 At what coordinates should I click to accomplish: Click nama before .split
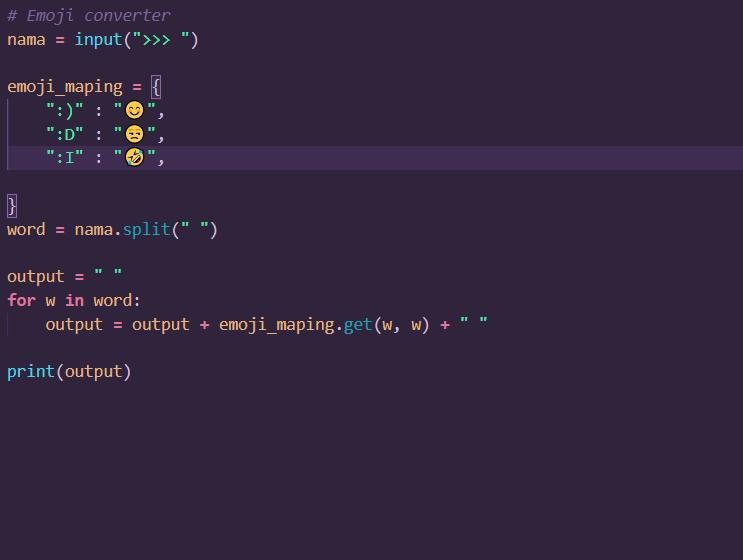coord(94,230)
